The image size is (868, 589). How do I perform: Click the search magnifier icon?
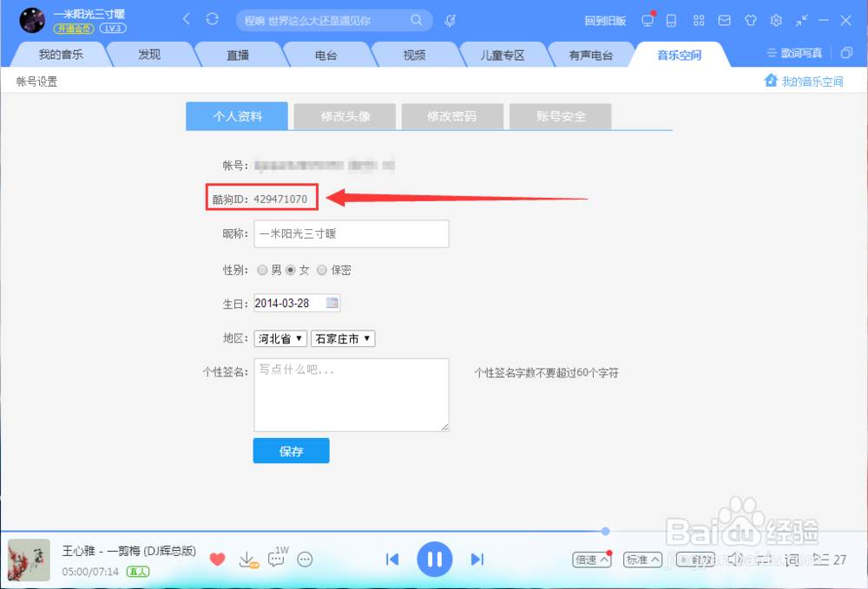(417, 21)
